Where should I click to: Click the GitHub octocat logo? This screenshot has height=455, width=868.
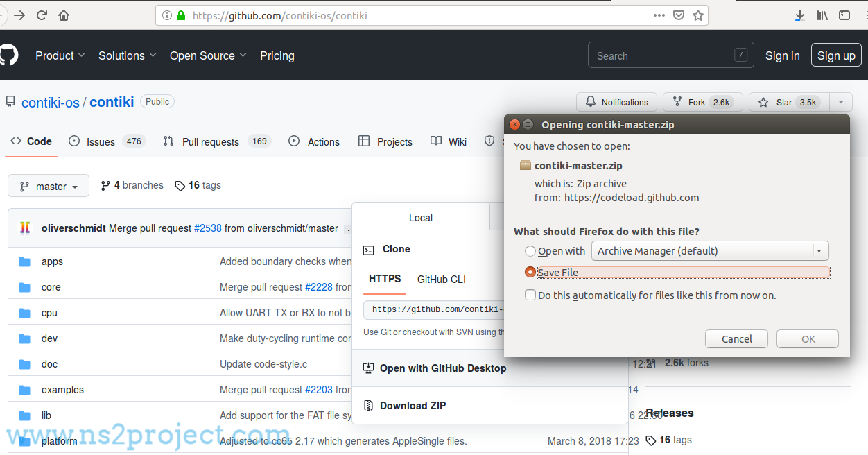tap(8, 55)
